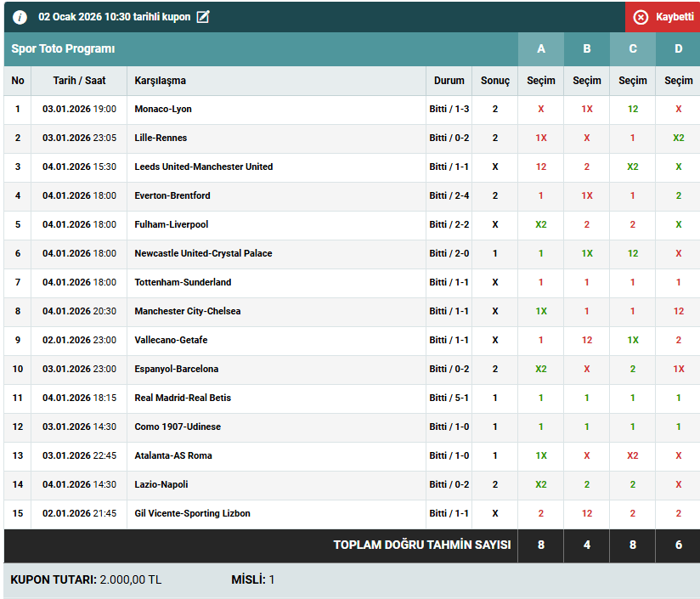The image size is (700, 599).
Task: Click the Kupon Tutarı 2.000,00 TL text
Action: 86,580
